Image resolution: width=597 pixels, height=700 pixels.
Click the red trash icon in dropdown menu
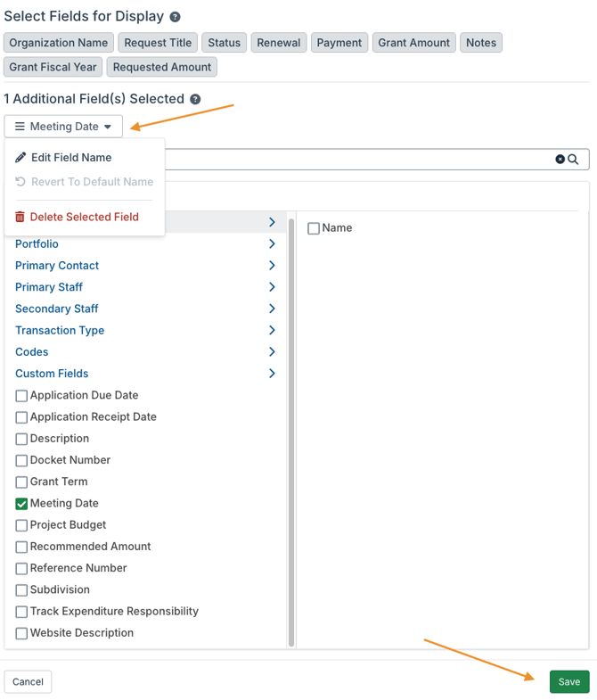pyautogui.click(x=20, y=217)
